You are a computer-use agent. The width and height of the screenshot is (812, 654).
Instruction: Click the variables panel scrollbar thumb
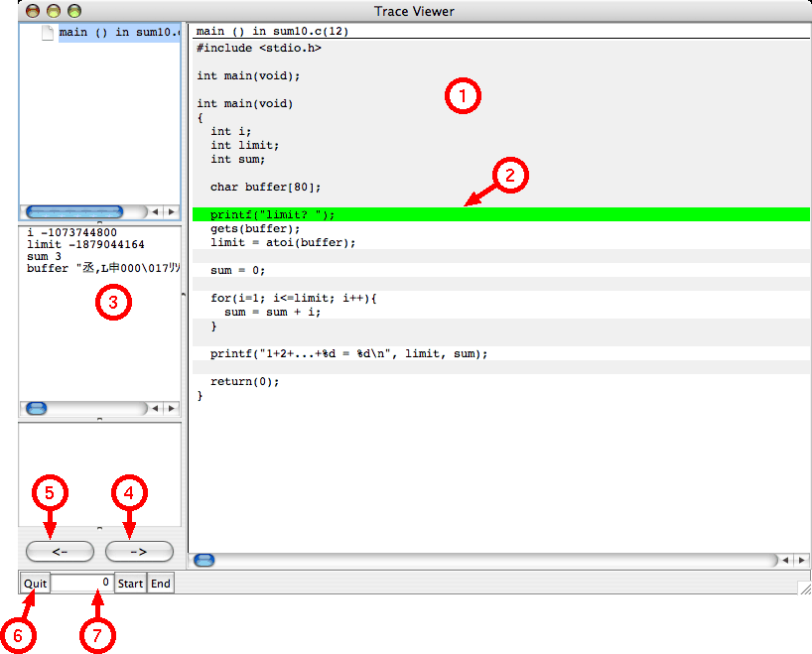[x=36, y=408]
